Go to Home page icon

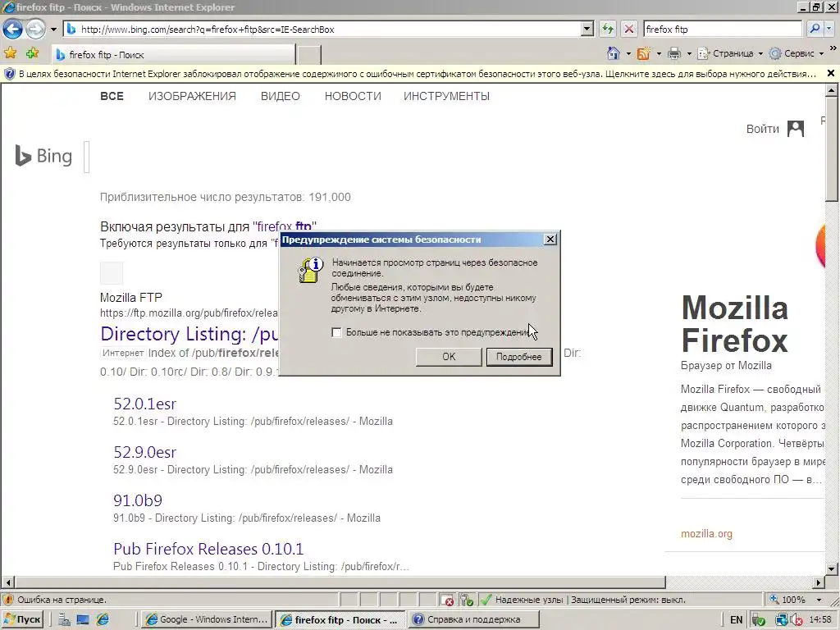614,53
